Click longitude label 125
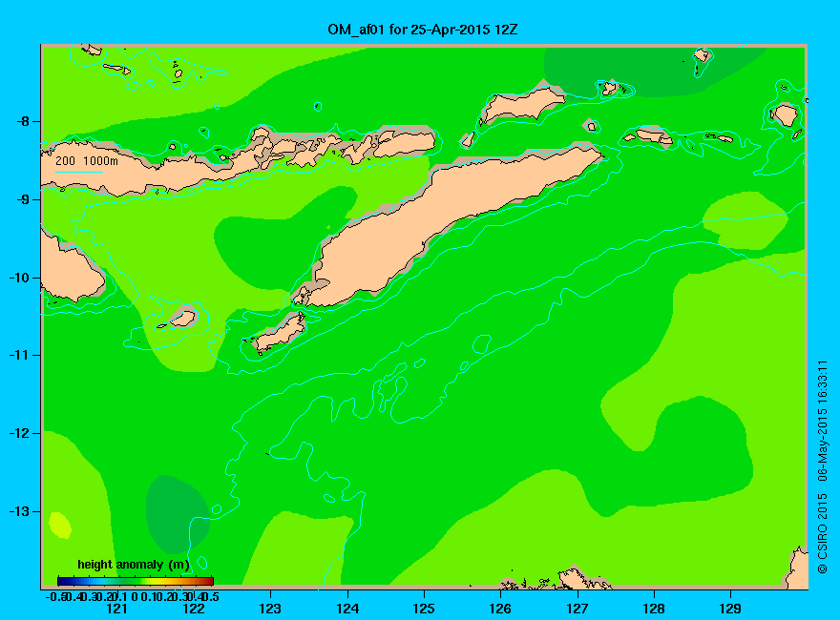840x620 pixels. [x=424, y=609]
